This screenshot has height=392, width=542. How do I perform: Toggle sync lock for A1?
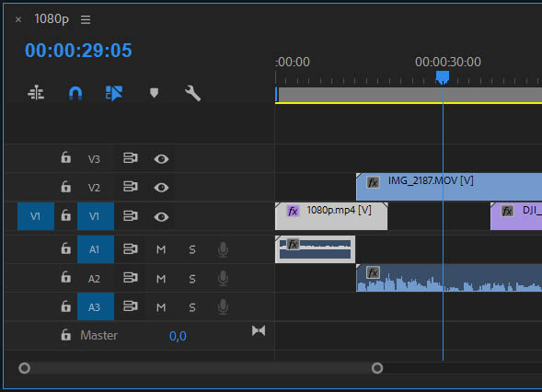tap(131, 248)
